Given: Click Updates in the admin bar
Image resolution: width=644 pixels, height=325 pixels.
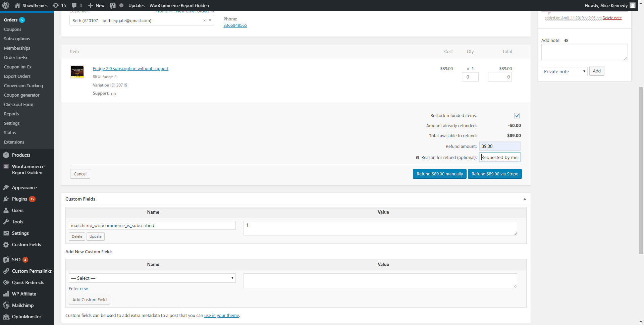Looking at the screenshot, I should pyautogui.click(x=137, y=5).
